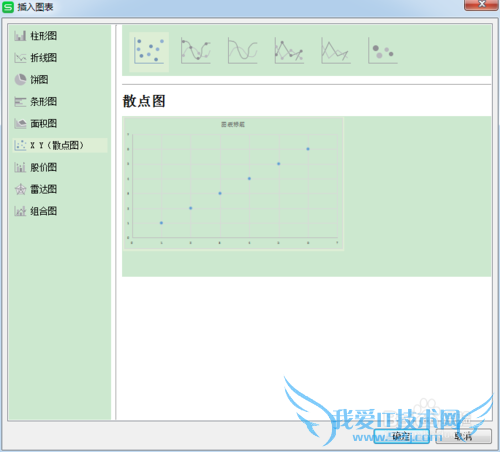The width and height of the screenshot is (500, 452).
Task: Click the combo chart icon beside 组合图
Action: [20, 211]
